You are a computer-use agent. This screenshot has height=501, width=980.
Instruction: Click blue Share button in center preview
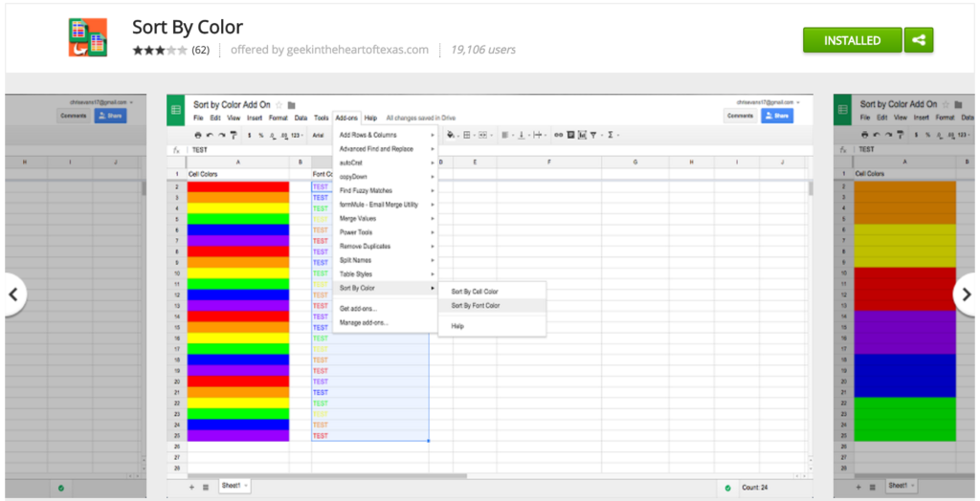[x=777, y=116]
